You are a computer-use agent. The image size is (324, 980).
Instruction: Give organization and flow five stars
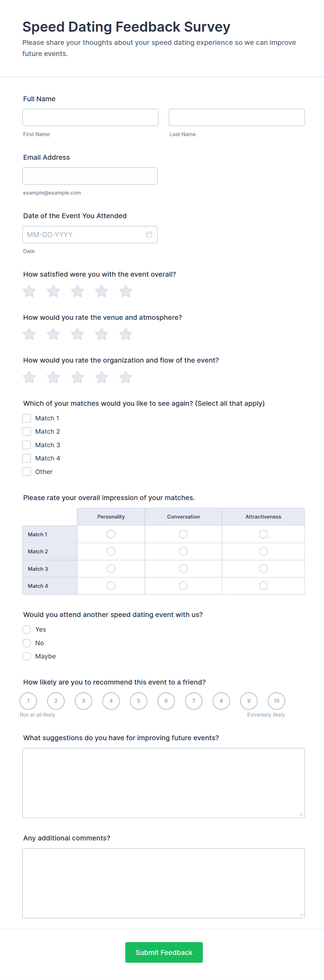click(x=126, y=377)
